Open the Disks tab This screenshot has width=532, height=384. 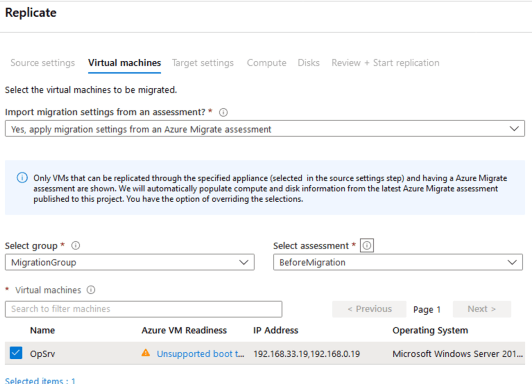coord(308,63)
